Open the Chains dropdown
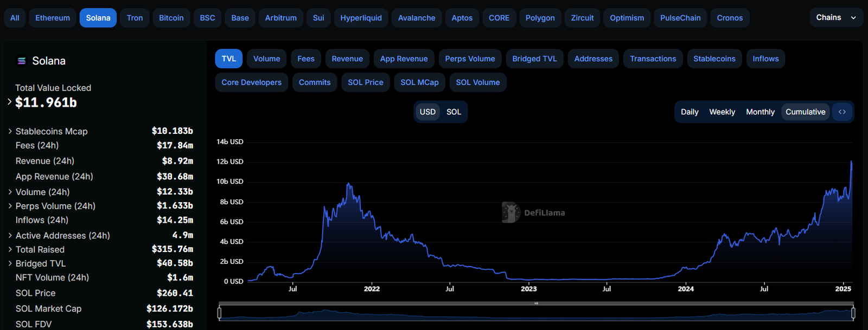 click(x=836, y=18)
